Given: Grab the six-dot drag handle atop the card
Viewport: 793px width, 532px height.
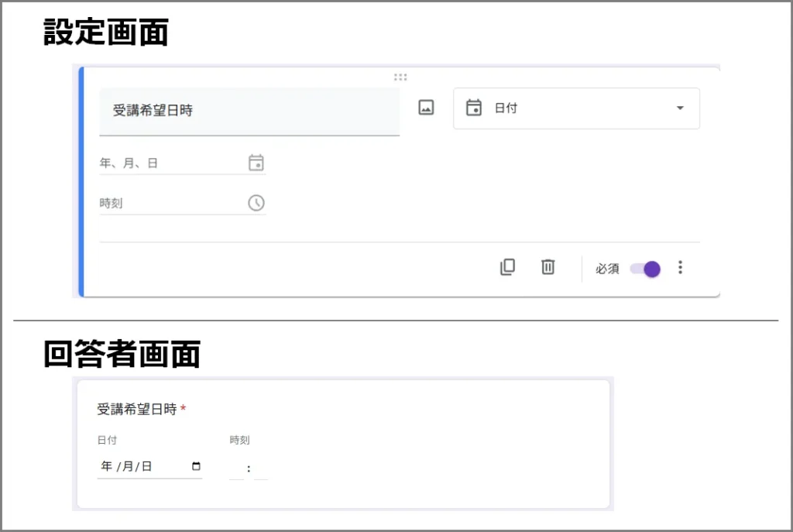Looking at the screenshot, I should pyautogui.click(x=400, y=77).
